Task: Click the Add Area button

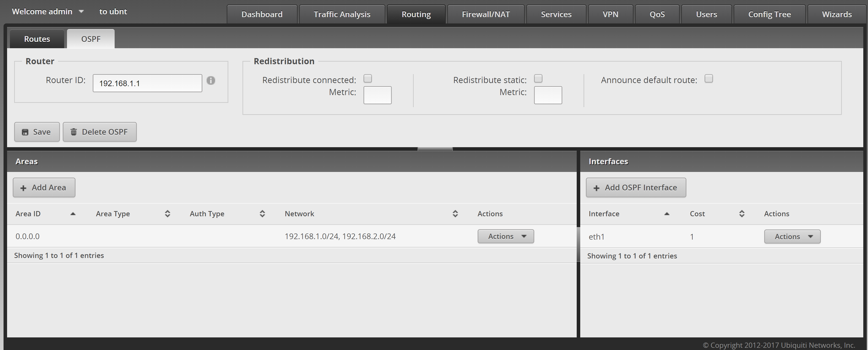Action: (x=44, y=188)
